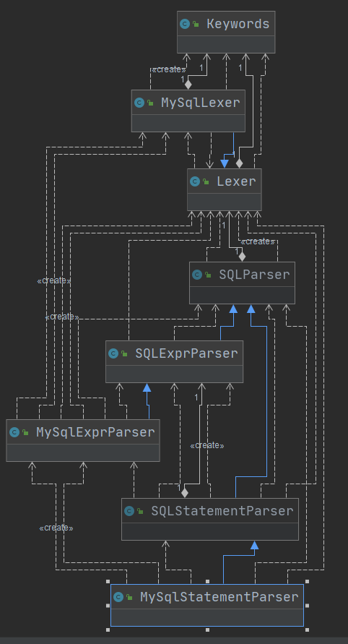Click the aggregation diamond atop MySqlLexer node
The image size is (348, 644).
tap(188, 85)
